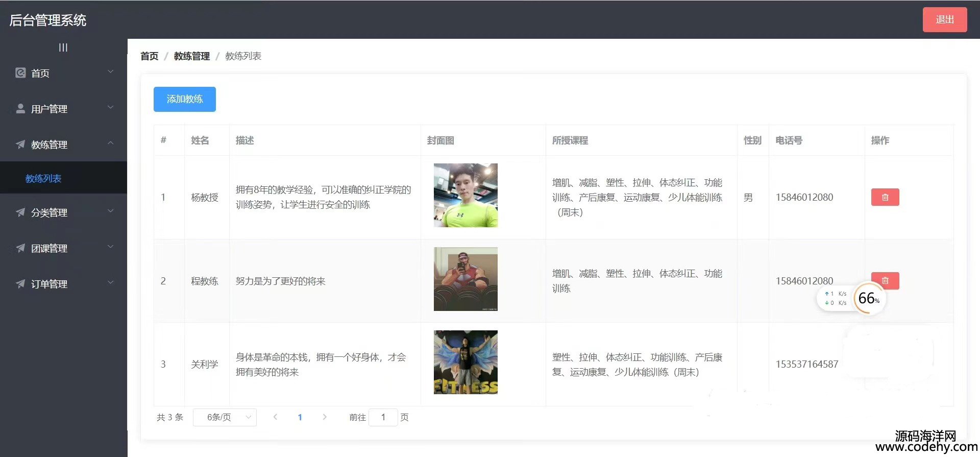The image size is (980, 457).
Task: Open 首页 in the sidebar
Action: coord(63,73)
